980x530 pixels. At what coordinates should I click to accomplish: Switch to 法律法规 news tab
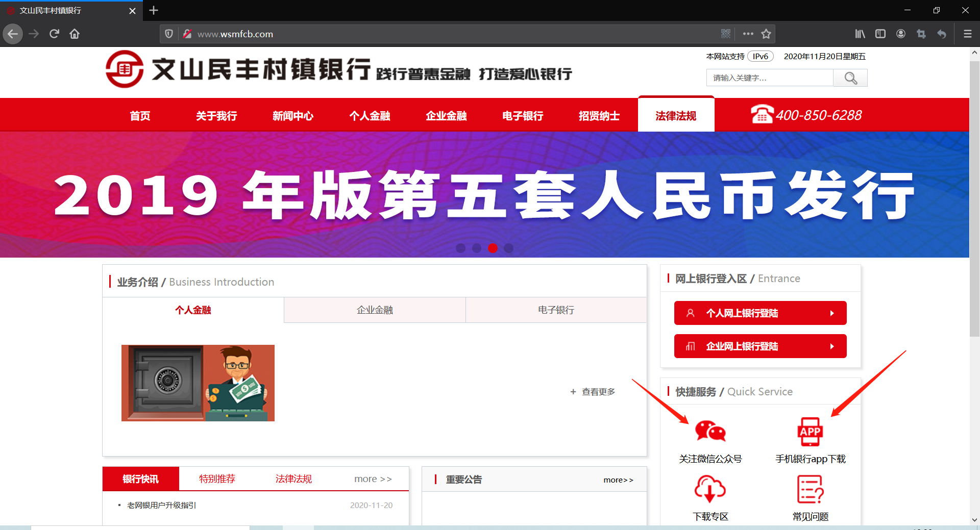coord(293,478)
